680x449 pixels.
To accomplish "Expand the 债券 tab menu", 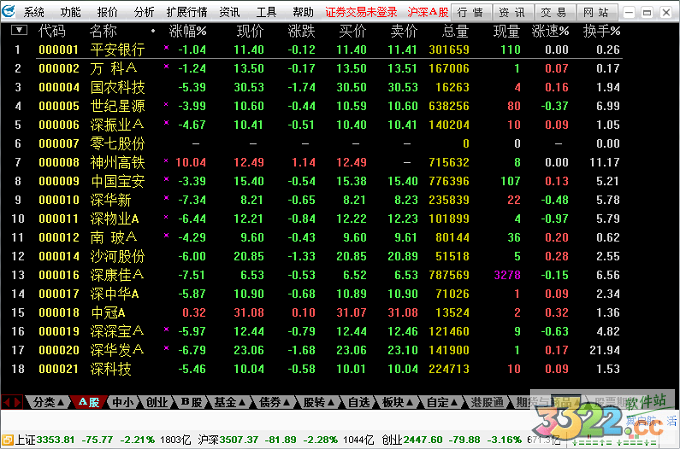I will click(274, 402).
